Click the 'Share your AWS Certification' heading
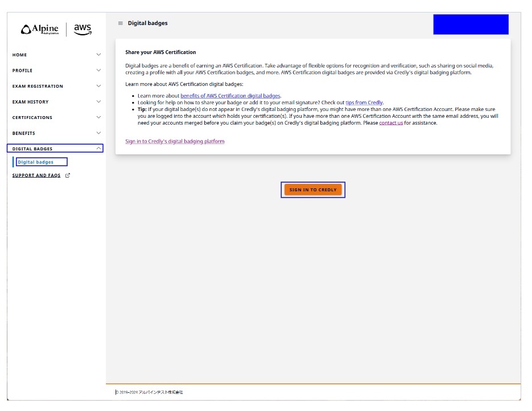Image resolution: width=532 pixels, height=411 pixels. [160, 52]
